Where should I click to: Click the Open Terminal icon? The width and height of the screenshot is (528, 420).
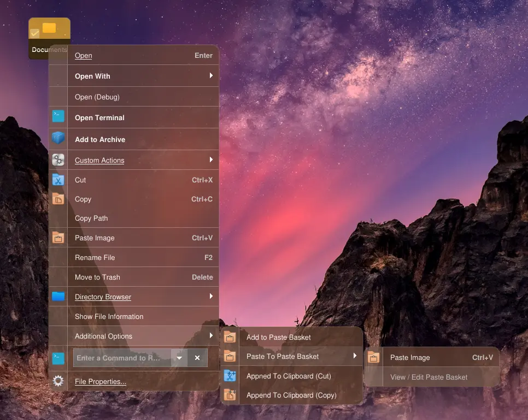point(58,116)
